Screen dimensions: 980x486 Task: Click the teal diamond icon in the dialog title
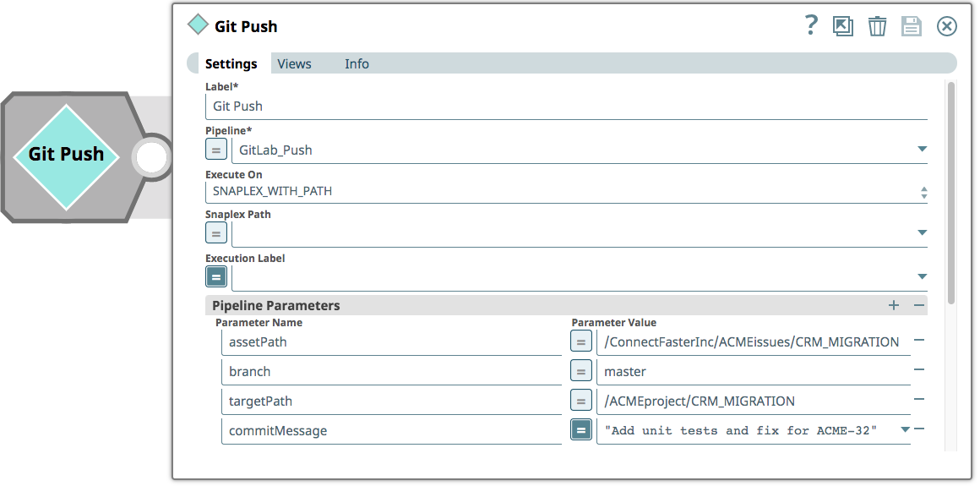pyautogui.click(x=199, y=25)
